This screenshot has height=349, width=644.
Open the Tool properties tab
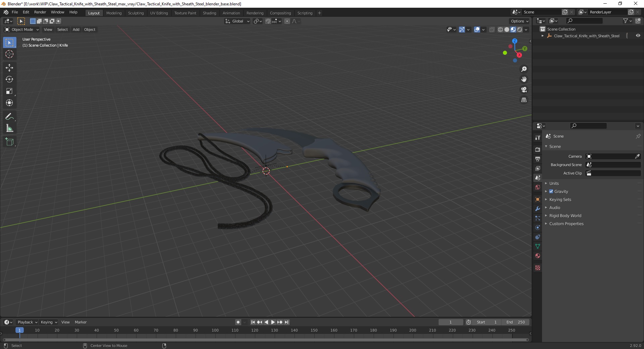538,138
